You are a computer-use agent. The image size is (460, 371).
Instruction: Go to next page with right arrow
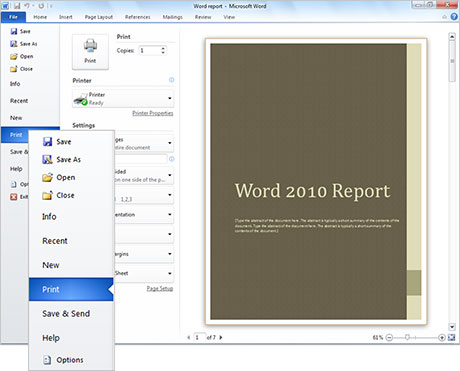(221, 337)
